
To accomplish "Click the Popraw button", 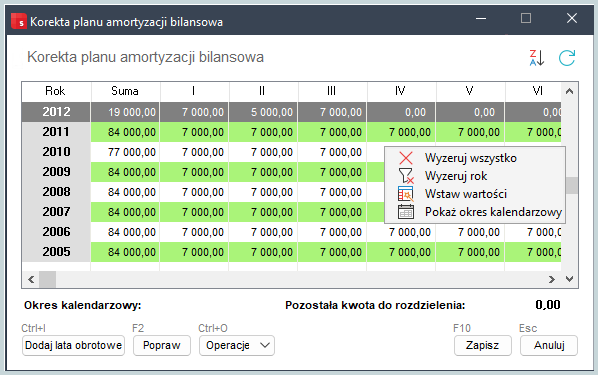I will (162, 346).
